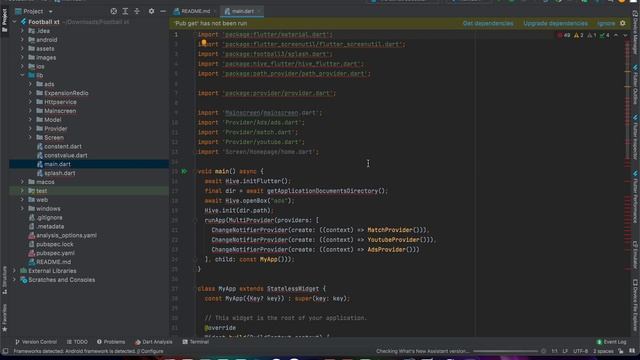The height and width of the screenshot is (360, 640).
Task: Click the background task progress bar
Action: coord(505,351)
